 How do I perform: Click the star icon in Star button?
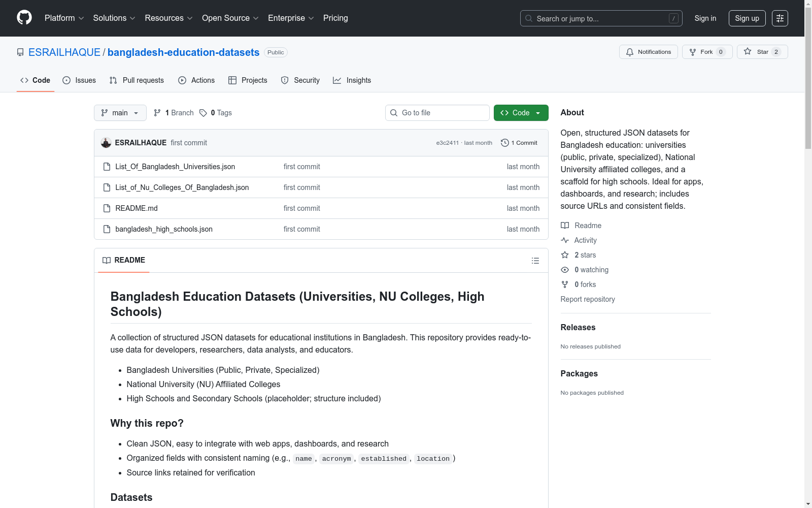(x=748, y=51)
